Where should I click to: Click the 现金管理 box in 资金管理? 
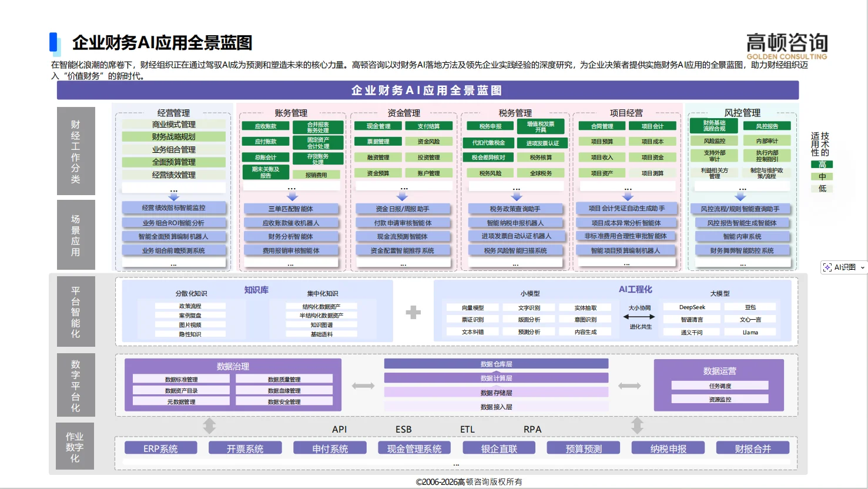378,125
